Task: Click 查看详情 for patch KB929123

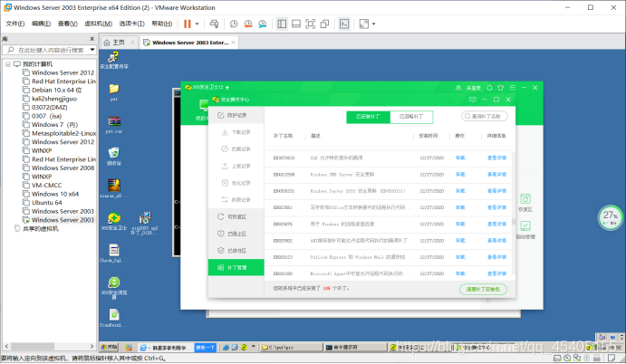Action: (x=496, y=257)
